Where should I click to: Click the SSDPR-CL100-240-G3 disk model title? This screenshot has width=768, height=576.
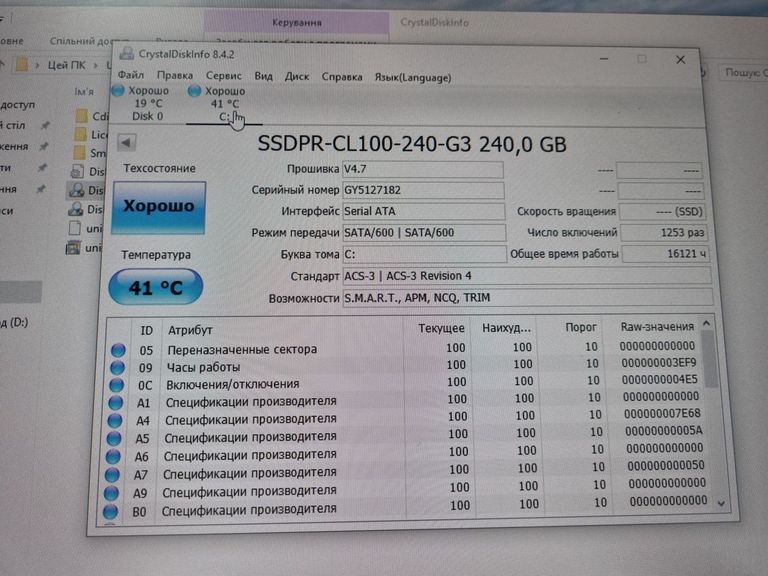411,144
